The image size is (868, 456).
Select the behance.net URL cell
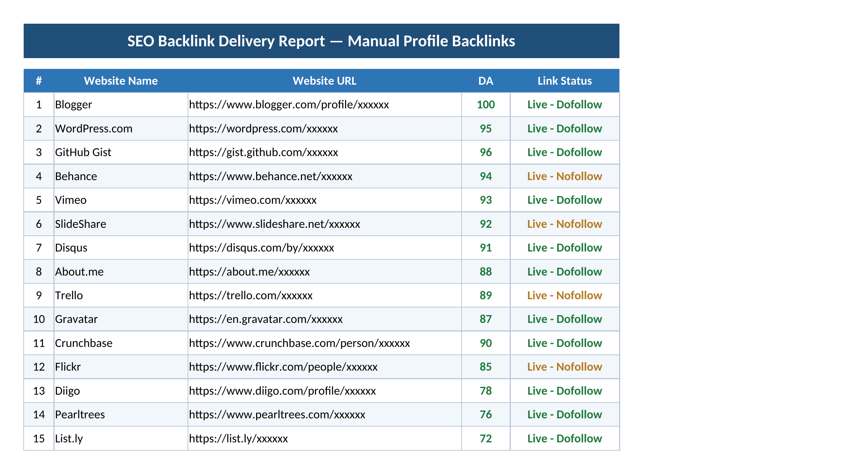(325, 176)
